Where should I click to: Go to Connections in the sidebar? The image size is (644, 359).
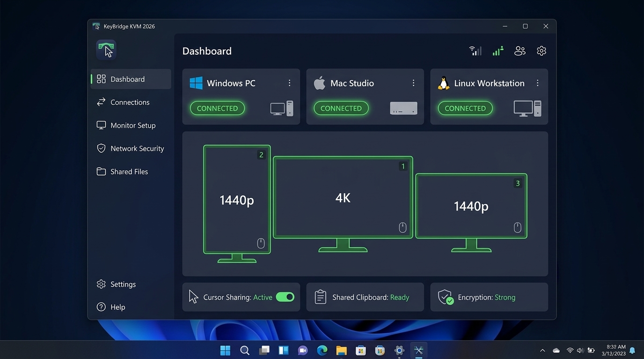(131, 102)
